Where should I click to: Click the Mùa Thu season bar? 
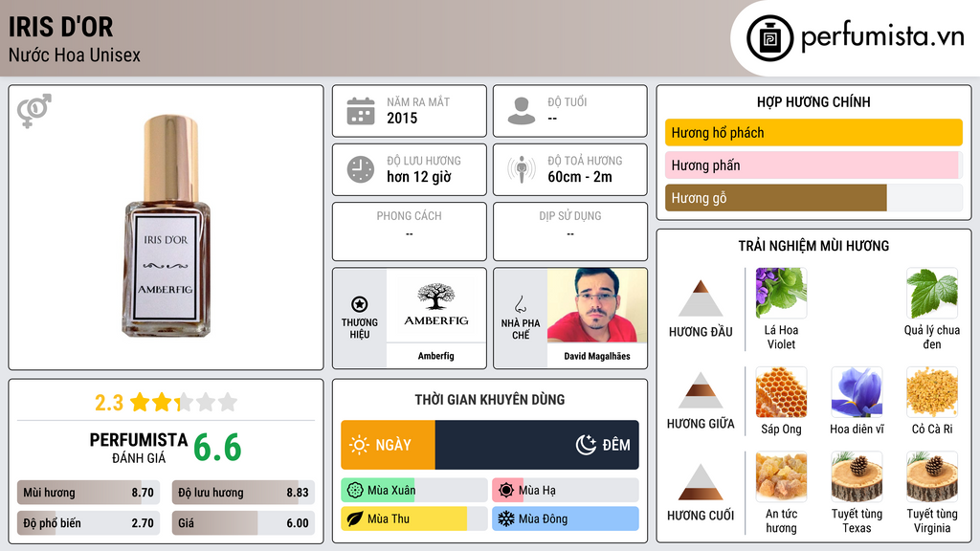(x=413, y=518)
